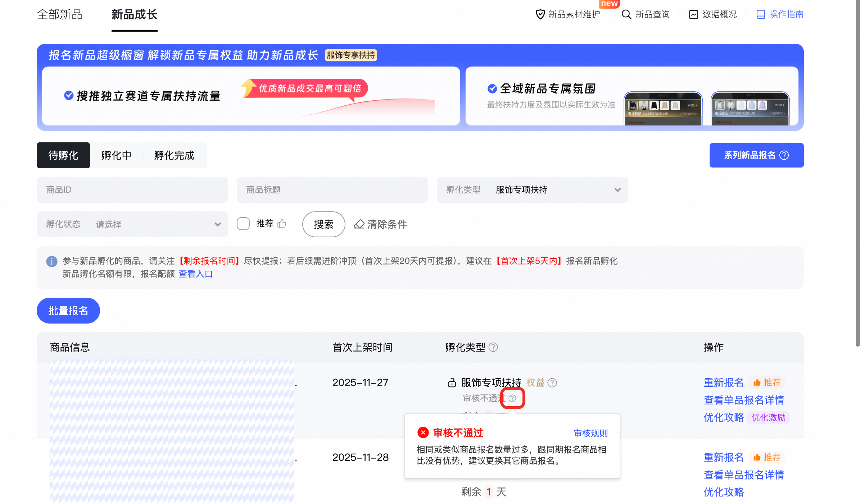The height and width of the screenshot is (504, 860).
Task: Click the date 2025-11-27
Action: pos(360,382)
